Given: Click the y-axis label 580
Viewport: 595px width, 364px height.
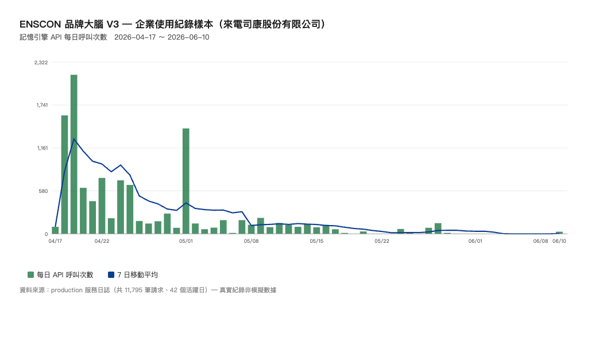Looking at the screenshot, I should pyautogui.click(x=43, y=191).
